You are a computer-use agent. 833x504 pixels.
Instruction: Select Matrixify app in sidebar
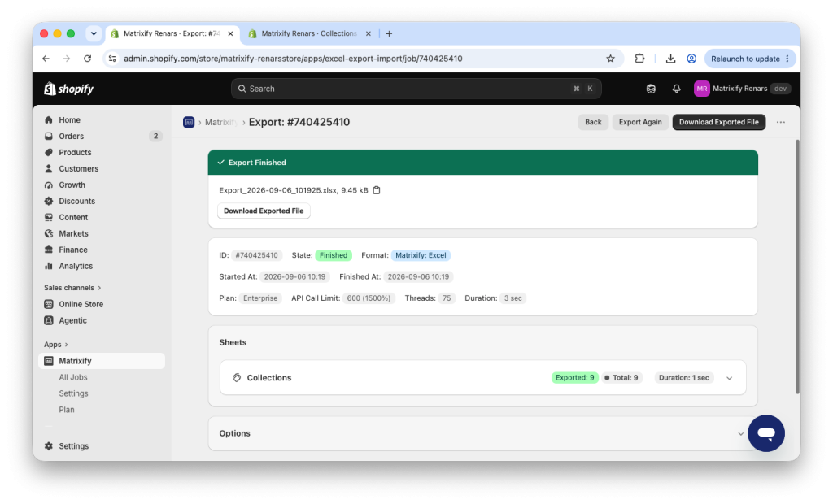[x=102, y=361]
